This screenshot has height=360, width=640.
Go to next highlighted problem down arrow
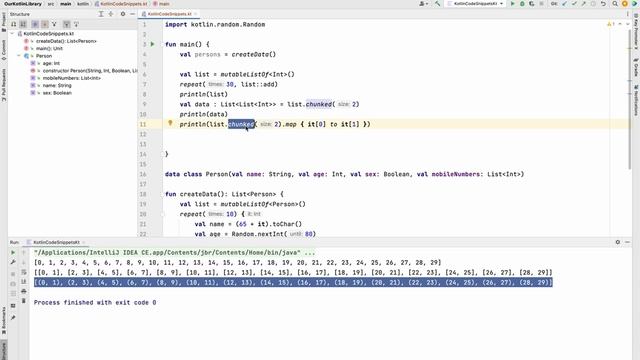(x=627, y=24)
